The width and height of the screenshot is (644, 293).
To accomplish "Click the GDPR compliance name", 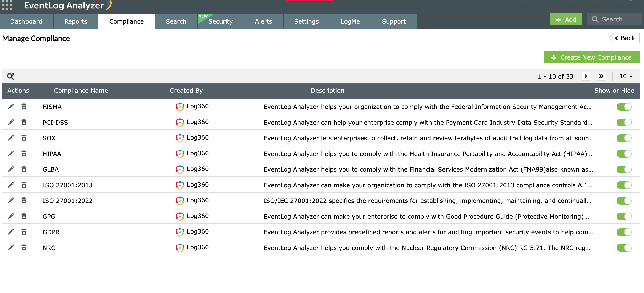I will click(x=51, y=232).
